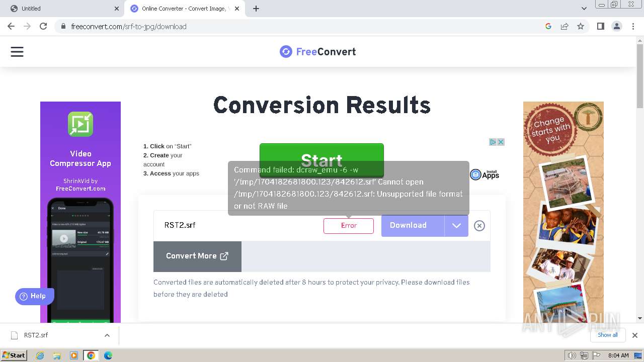Switch to the Untitled tab

[62, 9]
